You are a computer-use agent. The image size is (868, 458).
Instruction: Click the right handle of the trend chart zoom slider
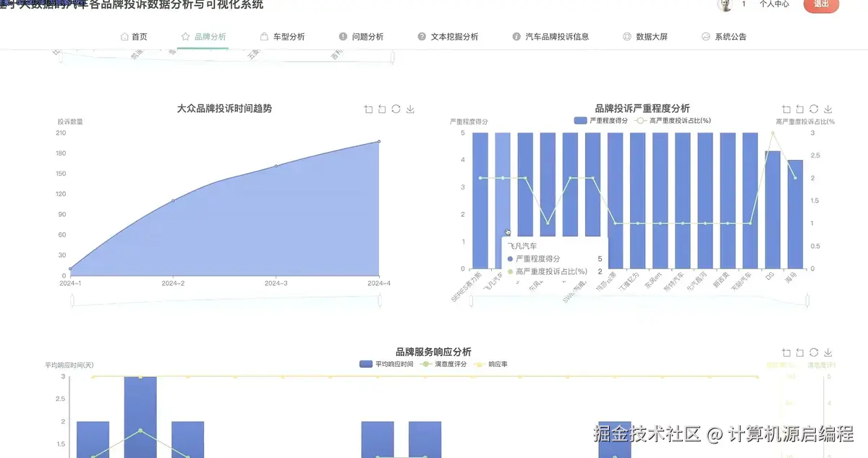coord(380,302)
